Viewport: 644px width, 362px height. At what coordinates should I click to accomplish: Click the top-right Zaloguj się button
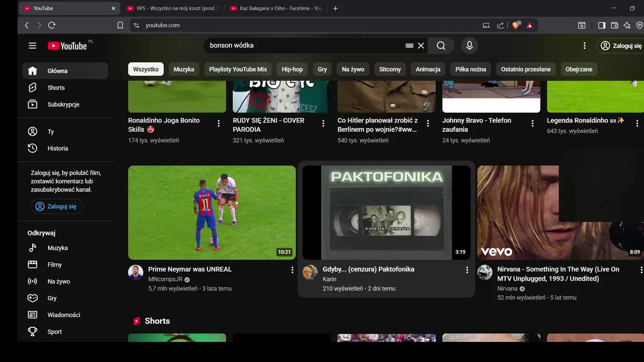621,46
